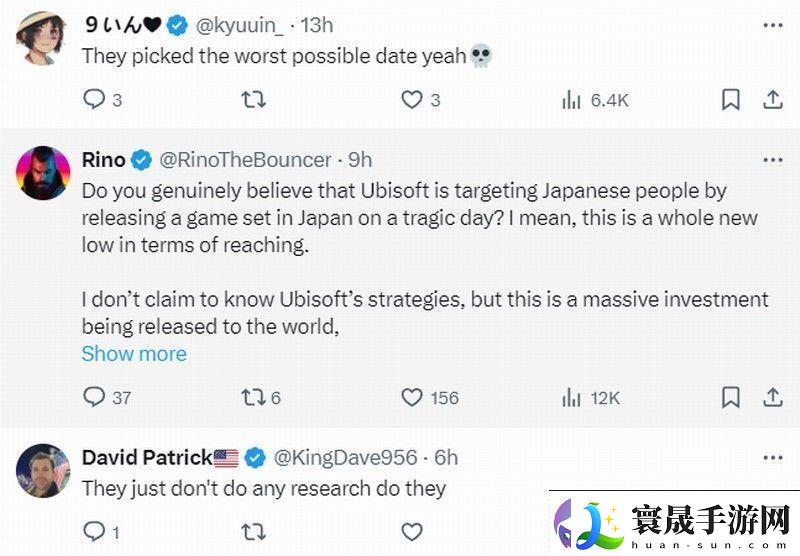Open more options on Rino's tweet
Viewport: 800px width, 556px height.
coord(772,160)
